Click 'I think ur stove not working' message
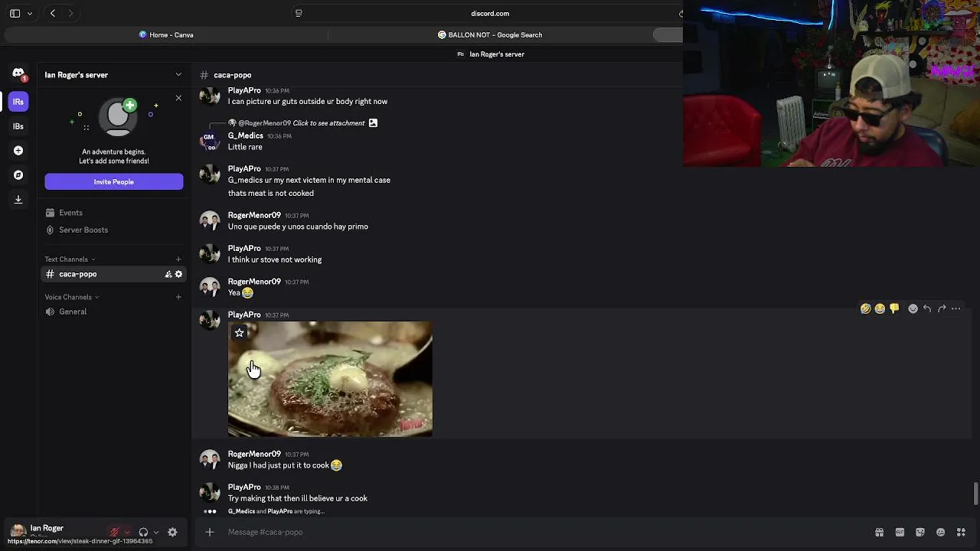This screenshot has width=980, height=551. coord(275,259)
